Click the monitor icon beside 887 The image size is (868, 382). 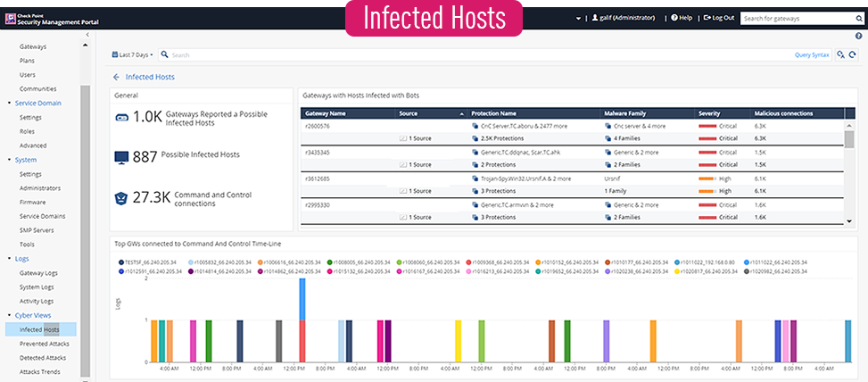[121, 157]
